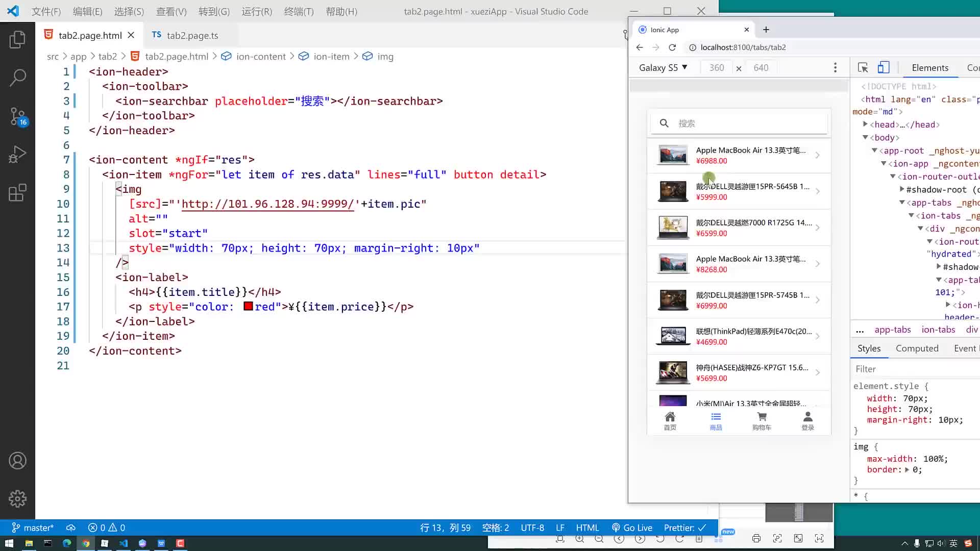Open the 运行(R) menu
980x551 pixels.
257,11
